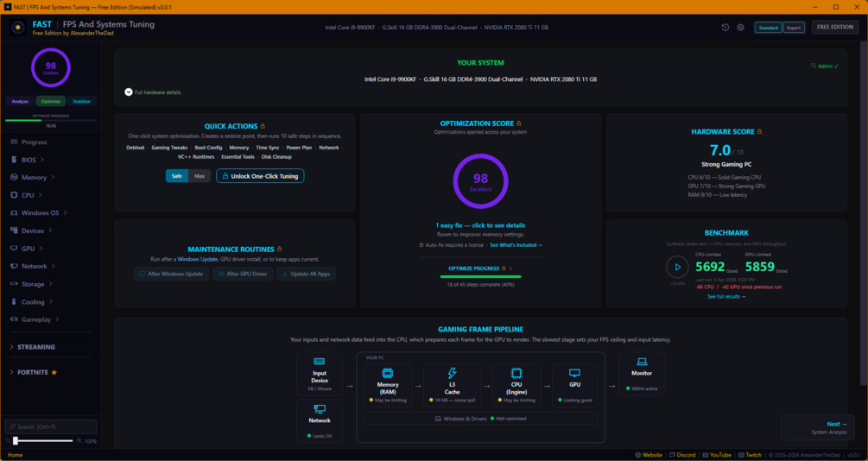Expand Full hardware details
The width and height of the screenshot is (868, 461).
[x=153, y=92]
